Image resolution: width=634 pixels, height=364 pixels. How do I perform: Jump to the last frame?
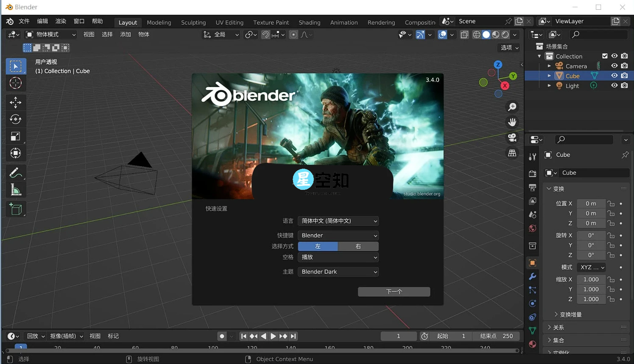[x=293, y=336]
